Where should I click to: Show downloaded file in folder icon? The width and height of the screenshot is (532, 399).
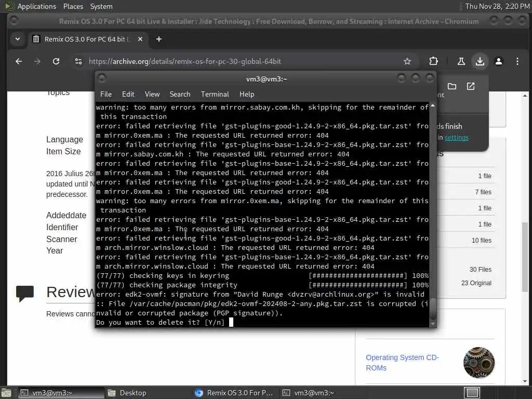[452, 86]
